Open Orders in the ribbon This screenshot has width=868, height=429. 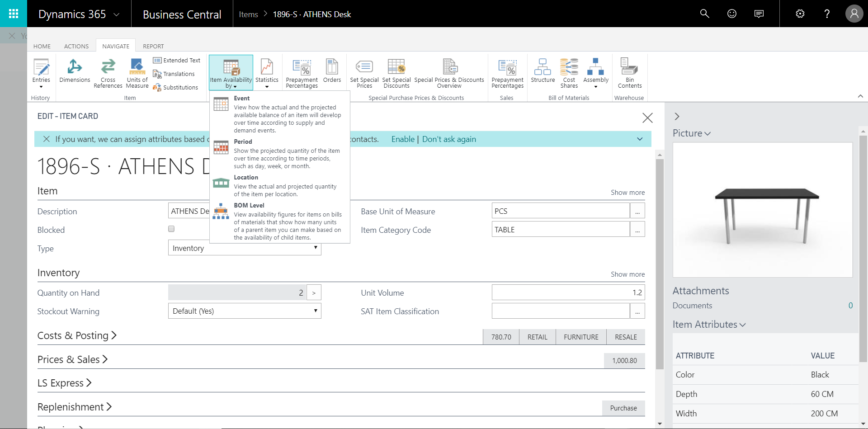click(332, 71)
